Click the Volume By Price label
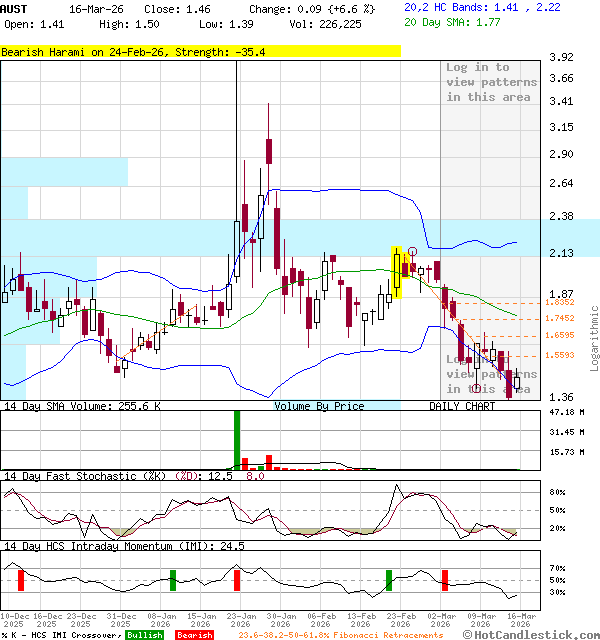This screenshot has width=600, height=640. pos(319,406)
